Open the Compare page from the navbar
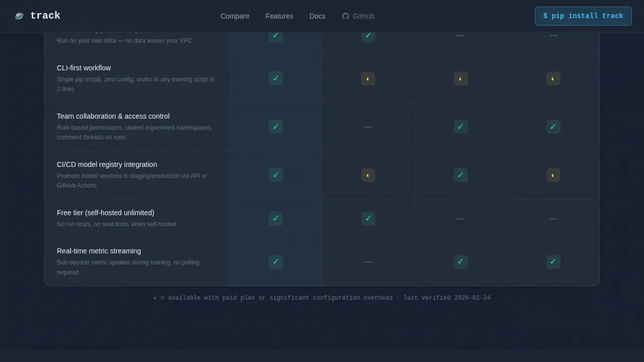Screen dimensions: 644x362 click(x=234, y=16)
